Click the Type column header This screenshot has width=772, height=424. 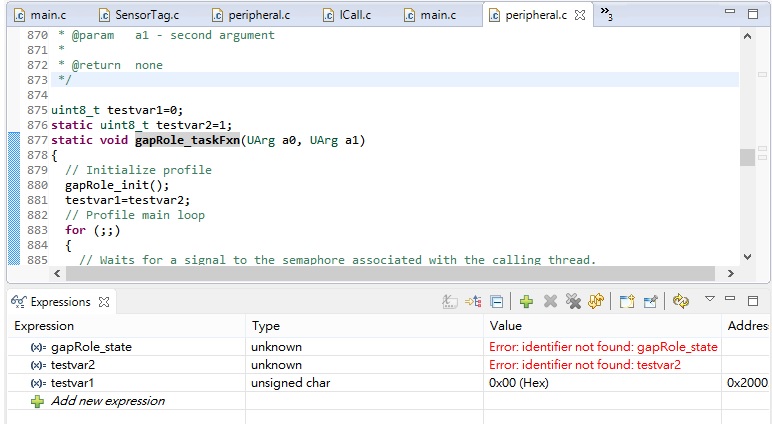pos(266,326)
